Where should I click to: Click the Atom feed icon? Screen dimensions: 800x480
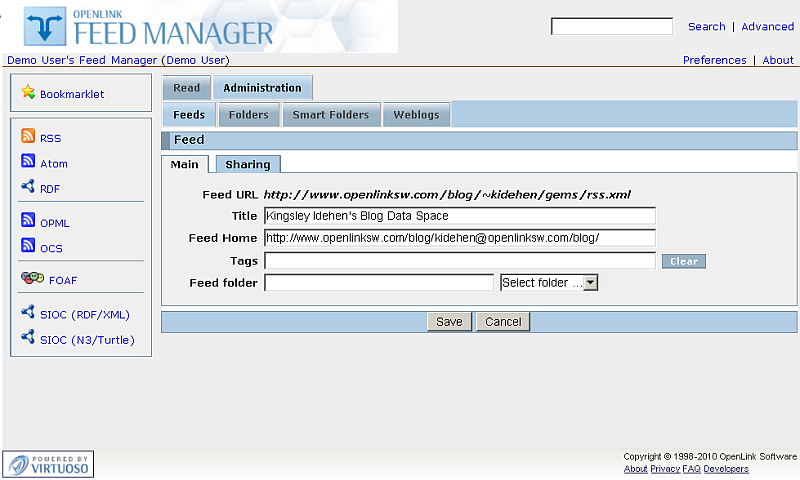28,162
